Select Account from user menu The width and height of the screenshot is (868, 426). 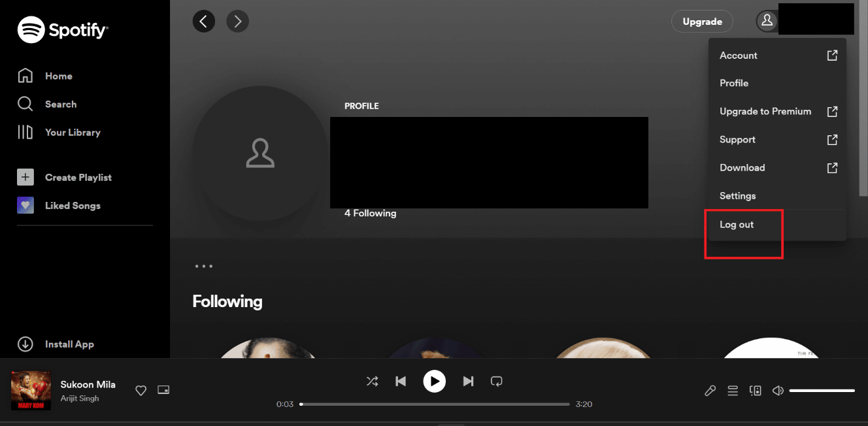click(x=777, y=56)
